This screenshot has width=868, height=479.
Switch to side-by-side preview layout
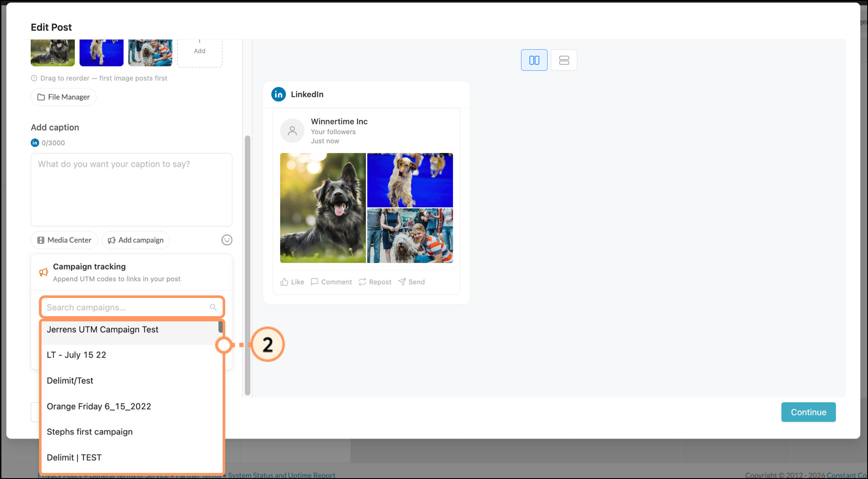pyautogui.click(x=534, y=60)
